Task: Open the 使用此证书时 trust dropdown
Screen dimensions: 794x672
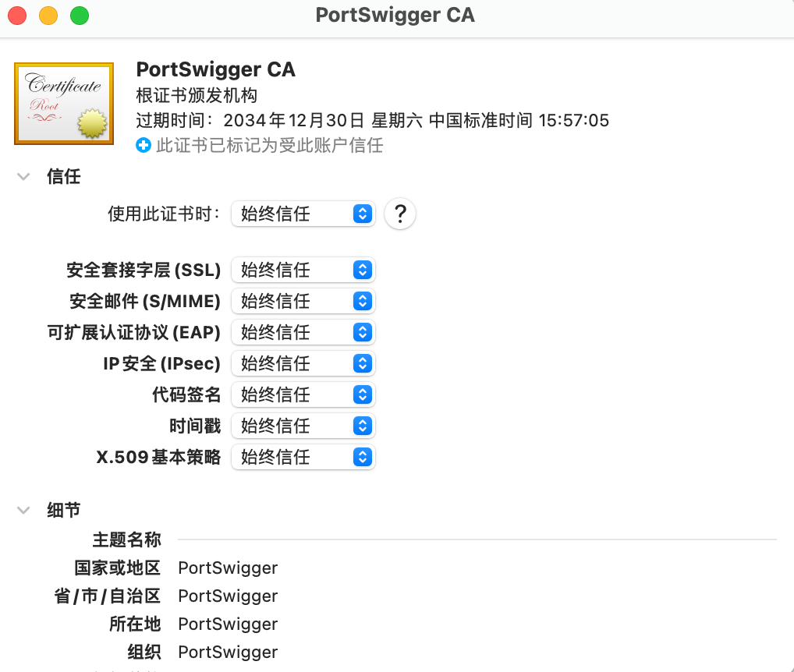Action: click(303, 214)
